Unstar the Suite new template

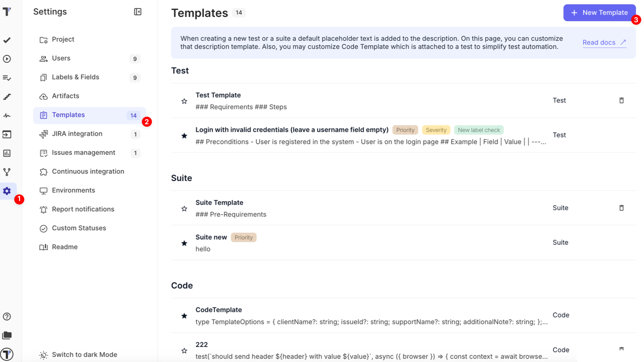click(x=184, y=243)
